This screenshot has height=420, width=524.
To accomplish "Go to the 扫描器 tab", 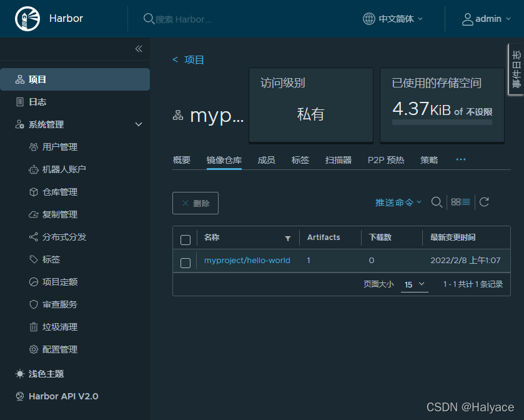I will (338, 160).
